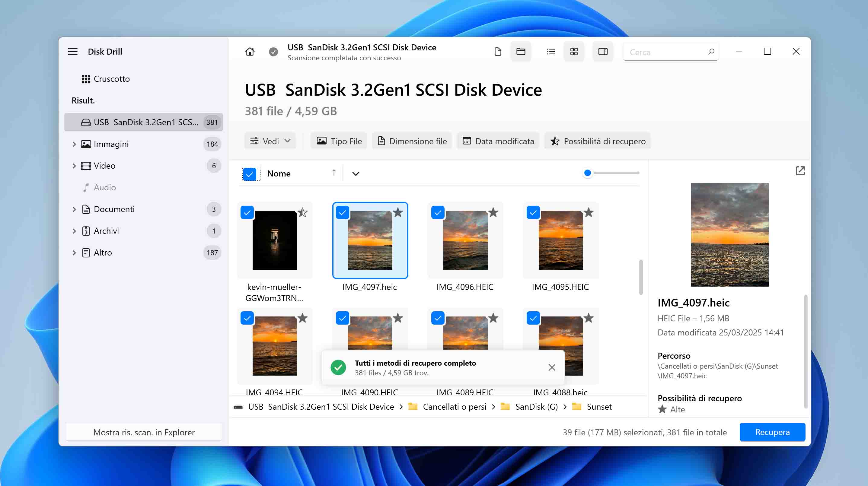Open the Vedi dropdown
Image resolution: width=868 pixels, height=486 pixels.
[270, 141]
